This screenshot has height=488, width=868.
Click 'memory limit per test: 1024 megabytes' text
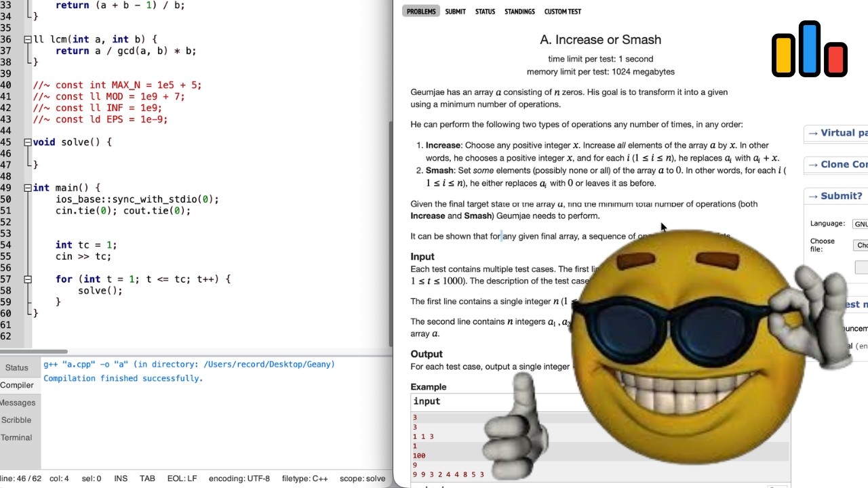coord(601,71)
